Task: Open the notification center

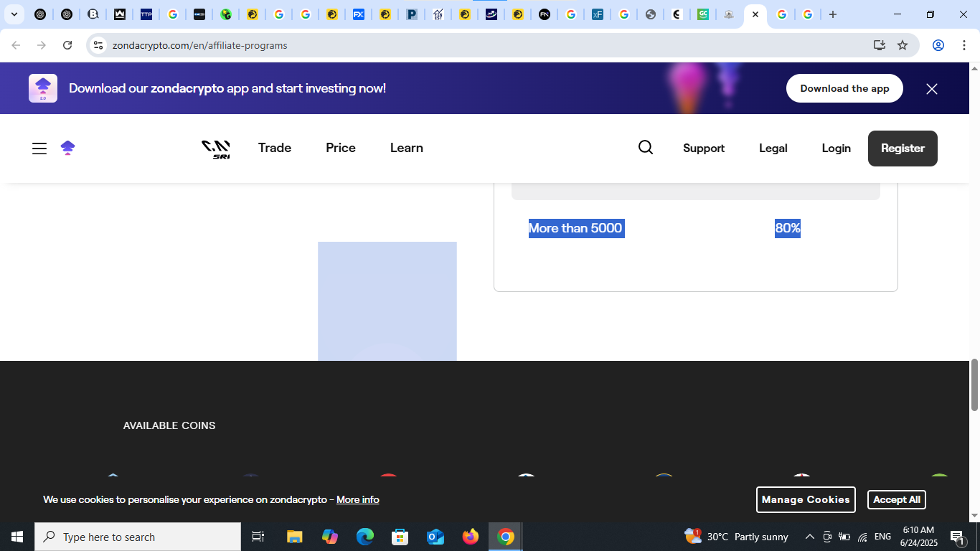Action: click(x=958, y=537)
